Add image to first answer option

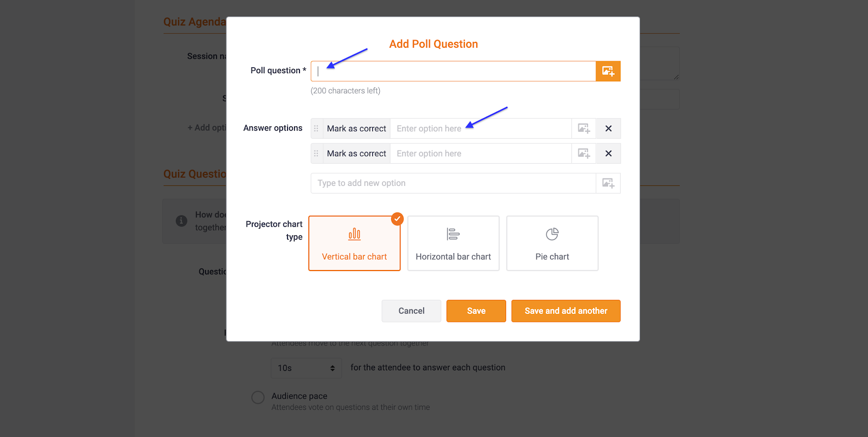584,128
